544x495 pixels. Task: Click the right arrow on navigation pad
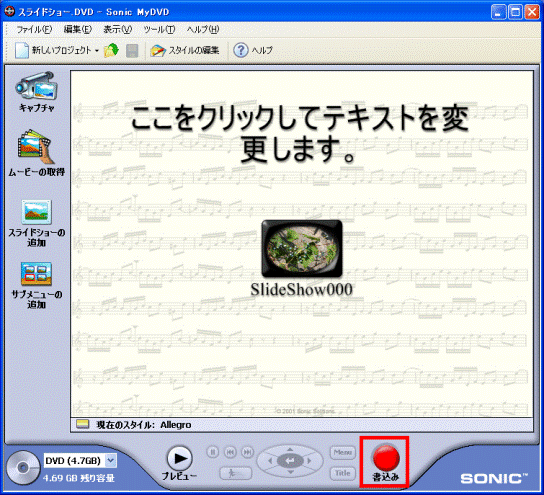(309, 461)
